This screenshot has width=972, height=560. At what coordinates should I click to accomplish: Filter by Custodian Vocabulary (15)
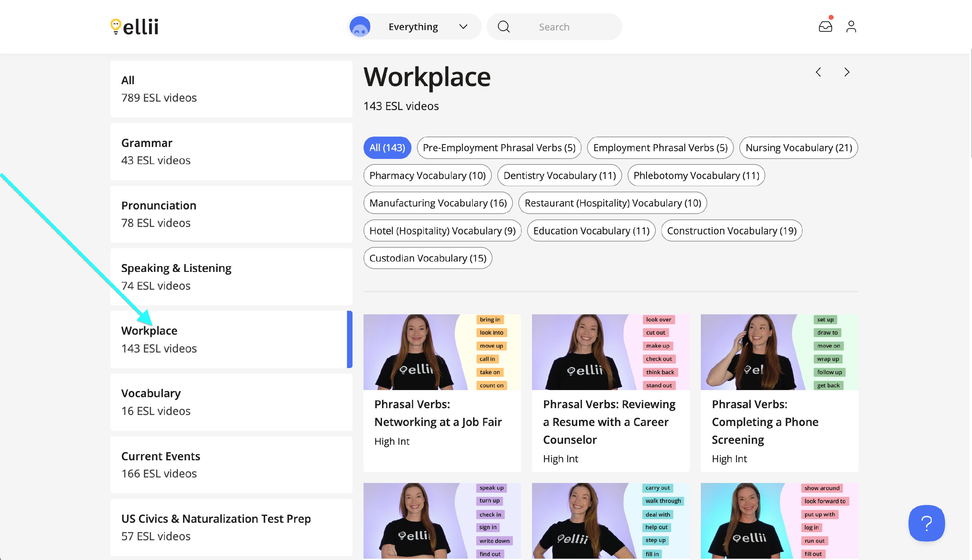[x=427, y=258]
